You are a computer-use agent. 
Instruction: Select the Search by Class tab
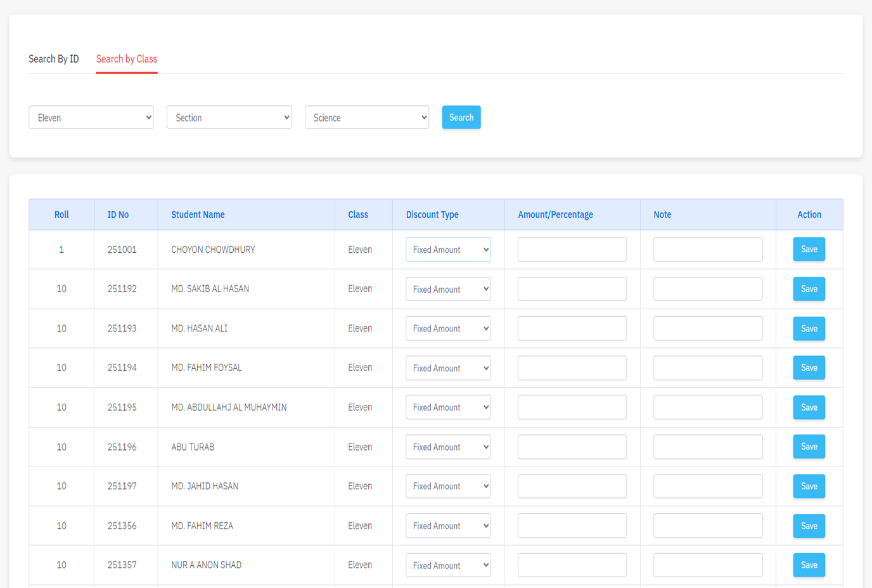(x=127, y=59)
